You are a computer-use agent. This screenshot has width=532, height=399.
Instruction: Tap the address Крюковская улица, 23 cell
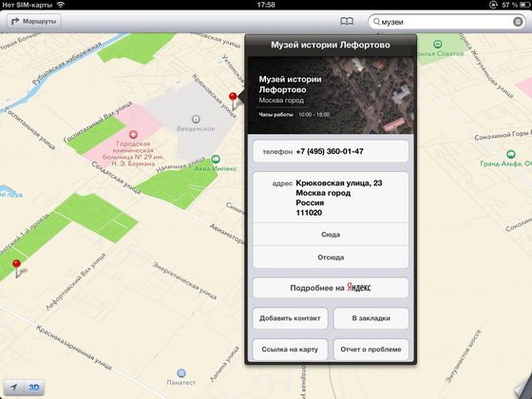click(x=331, y=198)
